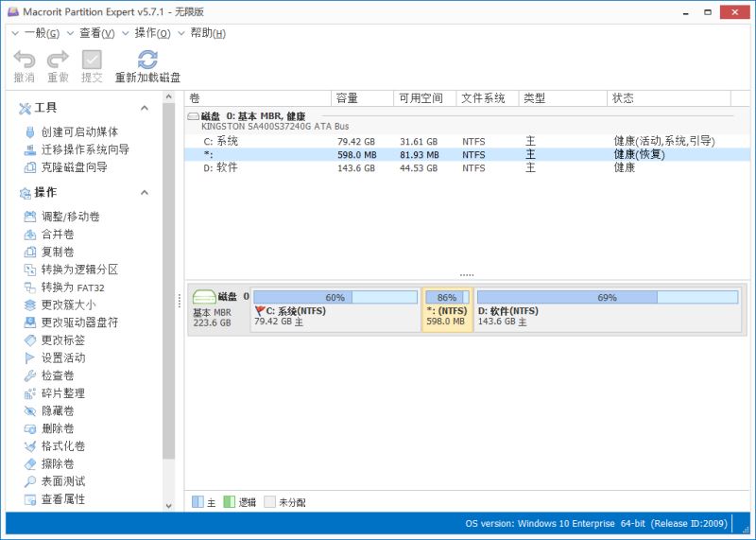Click the 磁盘 0 基本 MBR disk icon
Viewport: 756px width, 540px height.
point(204,297)
